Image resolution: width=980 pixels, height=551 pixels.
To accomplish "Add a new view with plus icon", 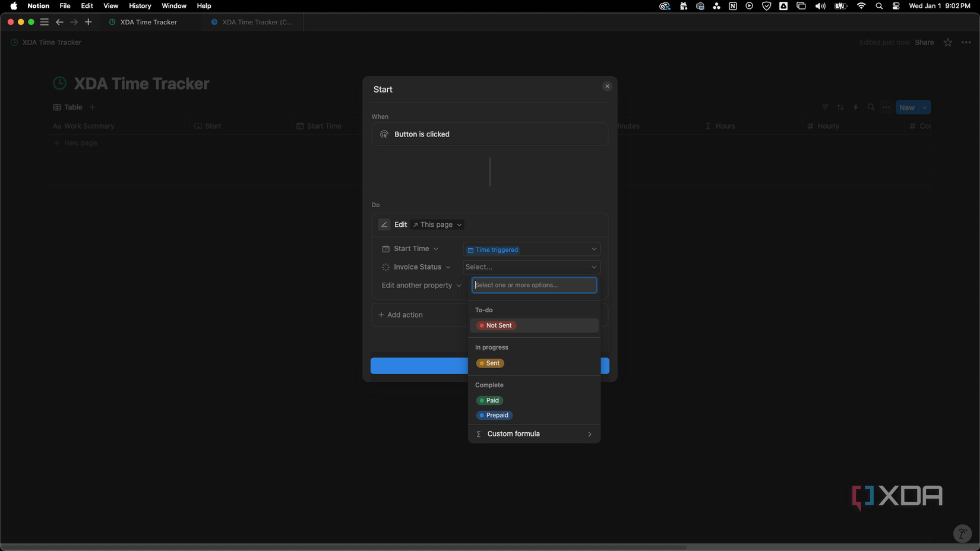I will tap(92, 107).
